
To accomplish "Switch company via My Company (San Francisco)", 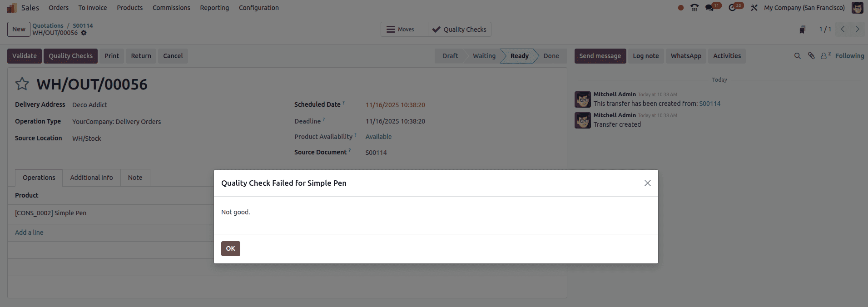I will click(x=804, y=8).
